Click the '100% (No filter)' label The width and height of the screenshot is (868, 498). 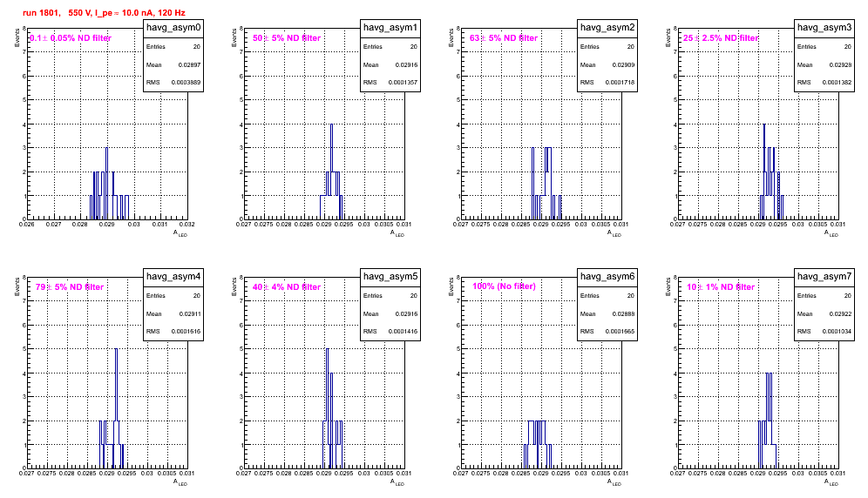pos(504,286)
